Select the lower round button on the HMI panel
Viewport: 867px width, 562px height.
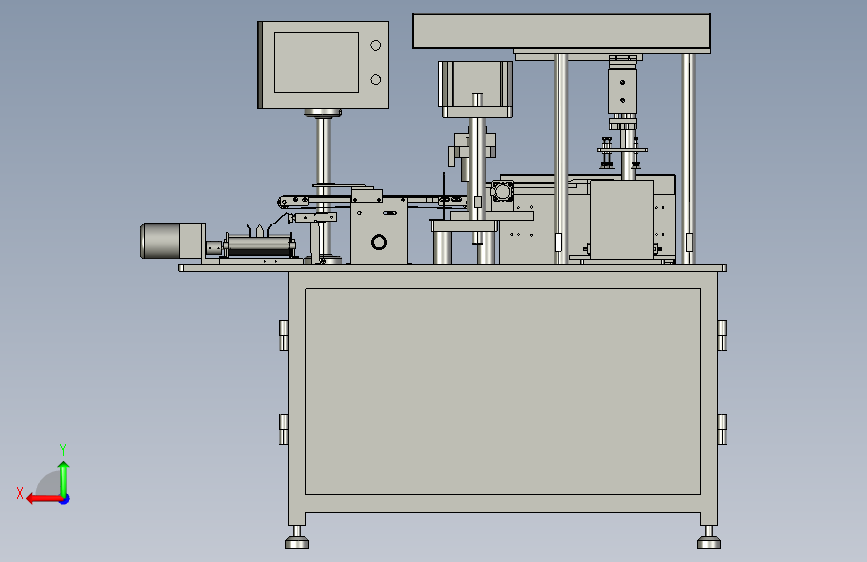point(375,80)
